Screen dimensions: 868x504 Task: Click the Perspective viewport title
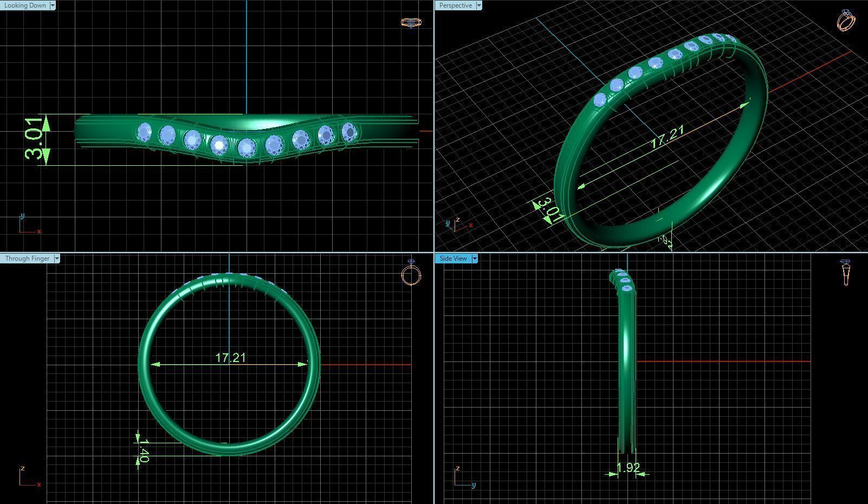click(x=455, y=5)
